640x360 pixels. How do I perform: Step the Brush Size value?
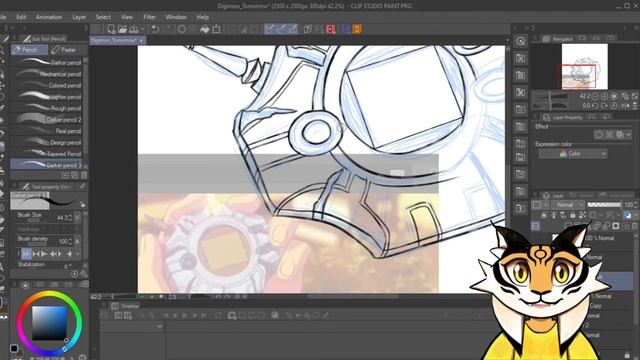tap(71, 218)
